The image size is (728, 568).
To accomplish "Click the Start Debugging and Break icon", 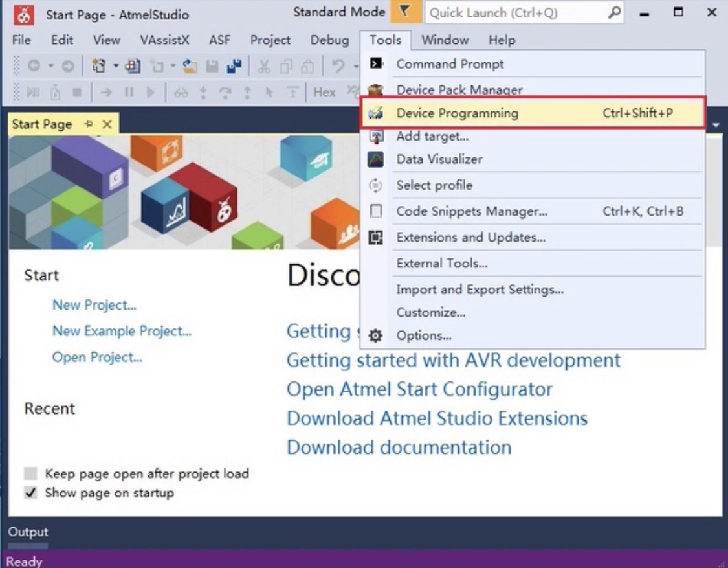I will coord(33,92).
